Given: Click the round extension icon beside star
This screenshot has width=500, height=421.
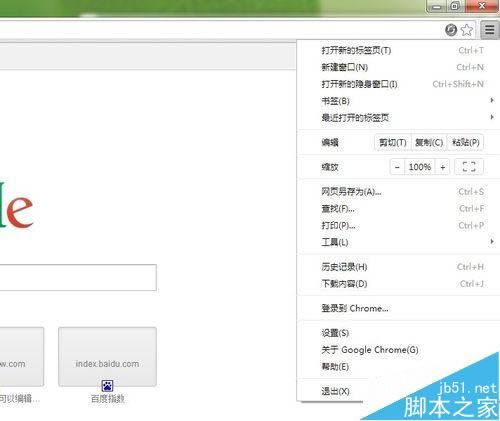Looking at the screenshot, I should [451, 30].
